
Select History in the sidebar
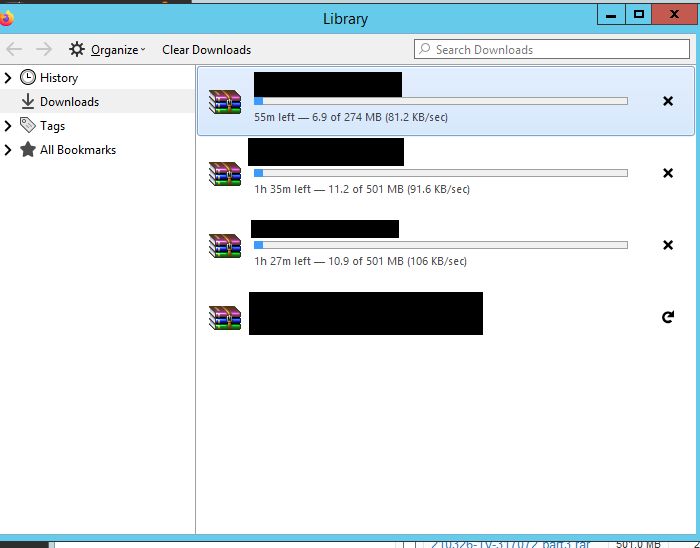[x=58, y=77]
